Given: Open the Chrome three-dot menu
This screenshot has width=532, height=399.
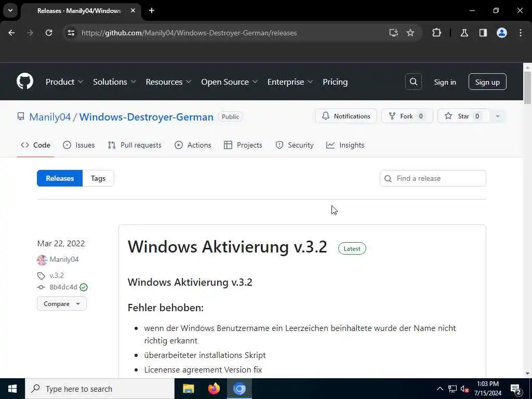Looking at the screenshot, I should coord(521,33).
